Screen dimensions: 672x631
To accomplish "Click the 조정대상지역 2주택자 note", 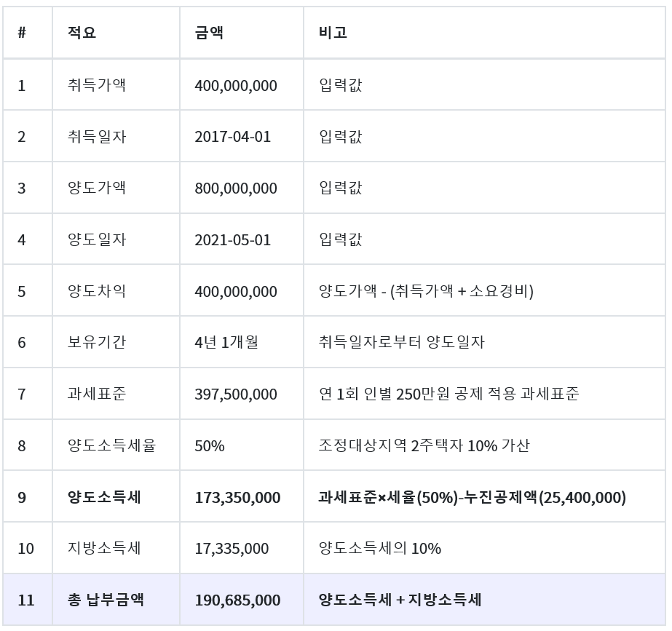I will click(x=424, y=445).
